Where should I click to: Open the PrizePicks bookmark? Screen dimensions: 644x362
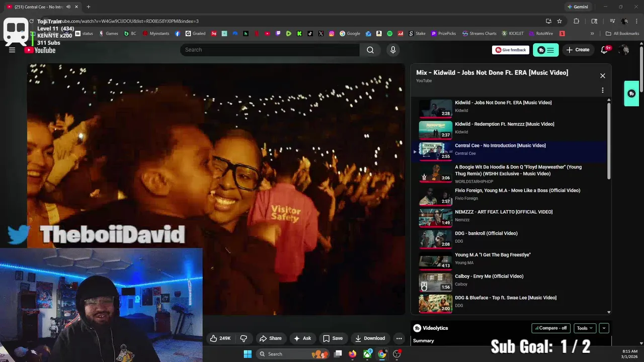tap(443, 34)
